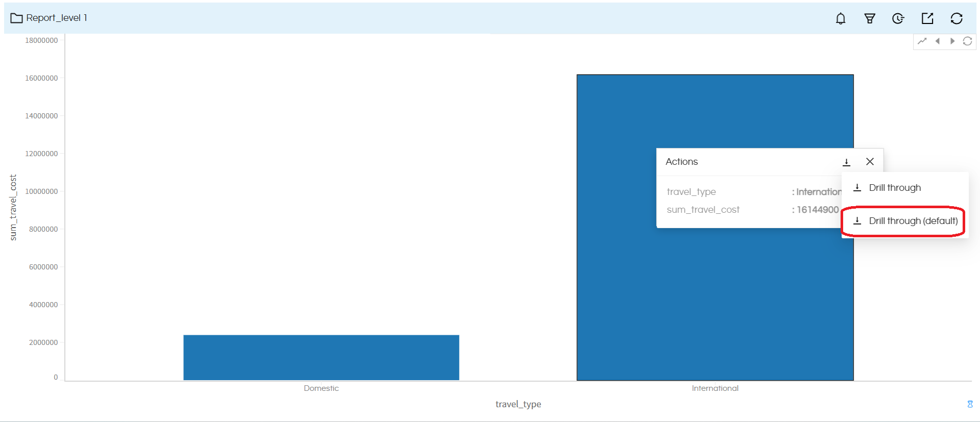Click the sum_travel_cost axis title
The height and width of the screenshot is (422, 980).
(13, 207)
